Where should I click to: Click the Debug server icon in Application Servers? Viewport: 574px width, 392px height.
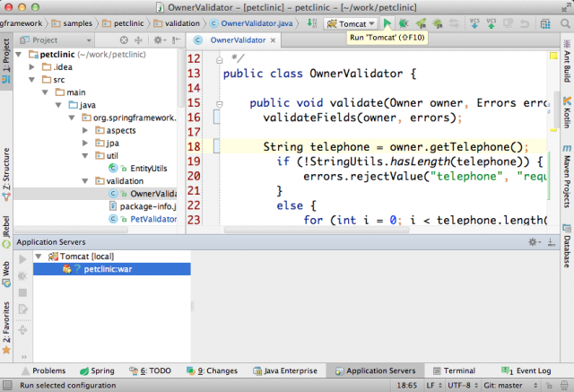click(x=22, y=275)
